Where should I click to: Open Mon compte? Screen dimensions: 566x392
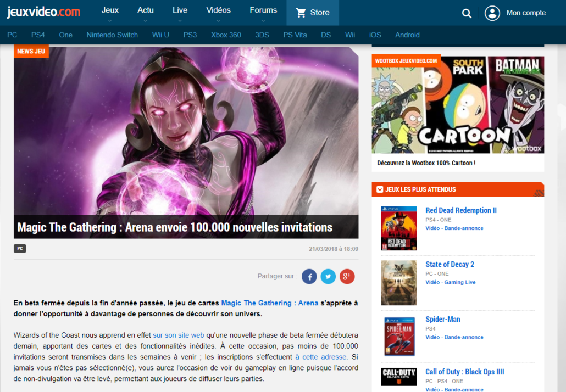(526, 13)
